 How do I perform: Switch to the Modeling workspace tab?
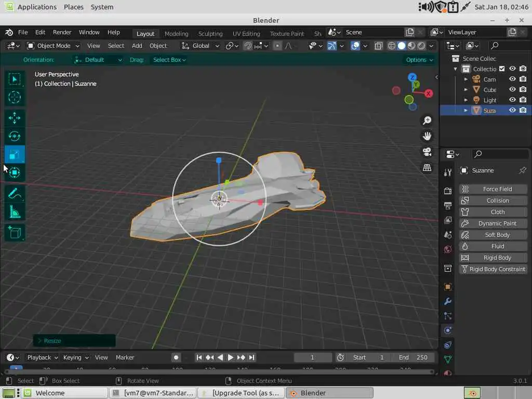click(x=176, y=34)
